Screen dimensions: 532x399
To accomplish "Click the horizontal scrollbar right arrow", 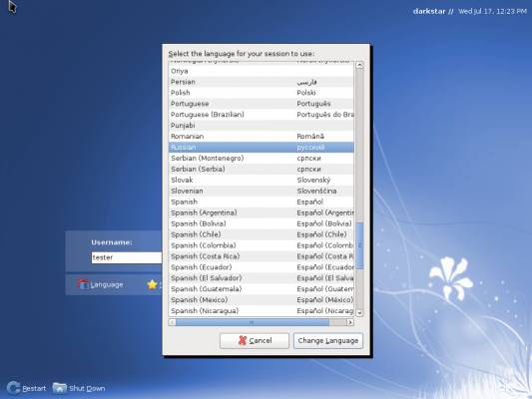I will [x=349, y=322].
